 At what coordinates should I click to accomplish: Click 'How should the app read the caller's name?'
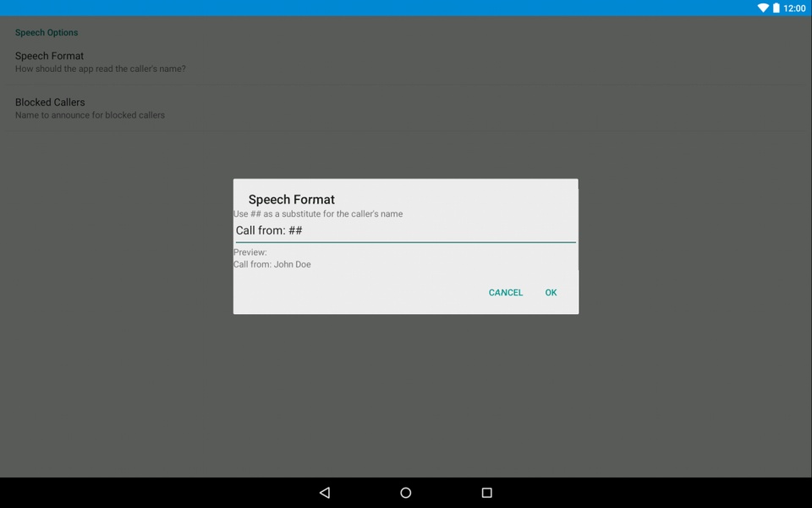(101, 69)
